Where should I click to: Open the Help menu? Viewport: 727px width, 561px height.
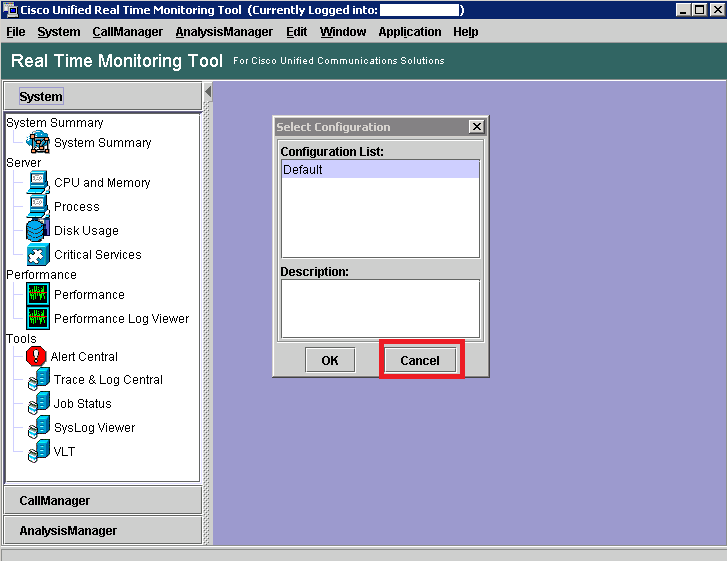click(x=466, y=32)
